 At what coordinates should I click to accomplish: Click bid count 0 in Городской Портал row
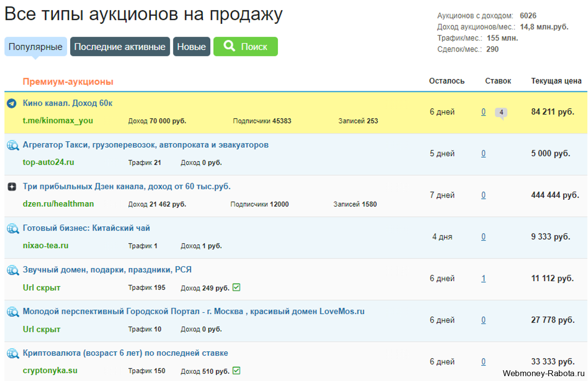click(x=483, y=320)
